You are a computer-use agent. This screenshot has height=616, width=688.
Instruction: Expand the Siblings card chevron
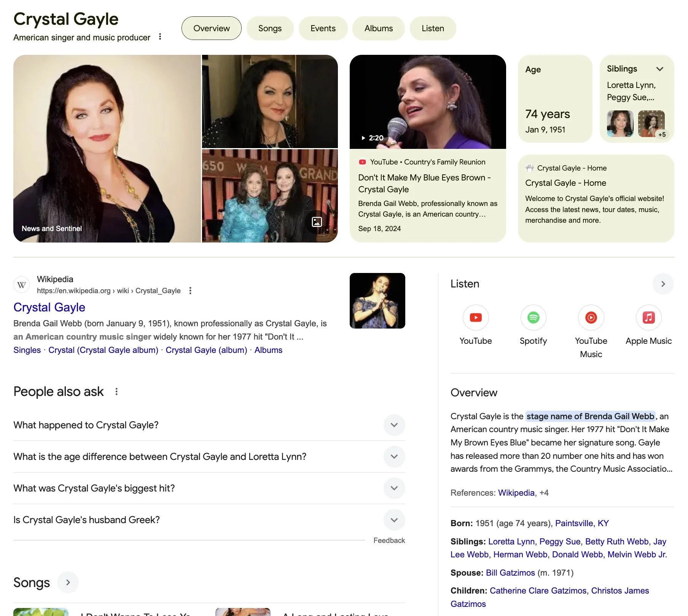[x=660, y=69]
